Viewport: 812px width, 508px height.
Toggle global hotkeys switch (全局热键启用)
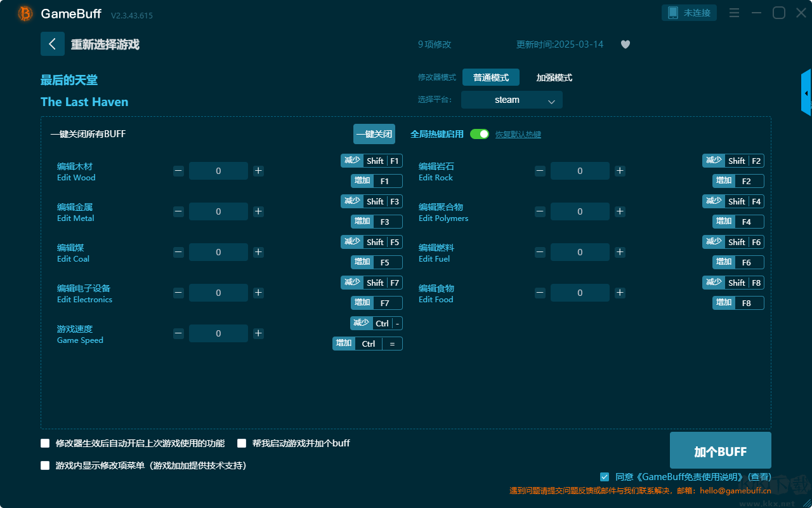(x=480, y=134)
